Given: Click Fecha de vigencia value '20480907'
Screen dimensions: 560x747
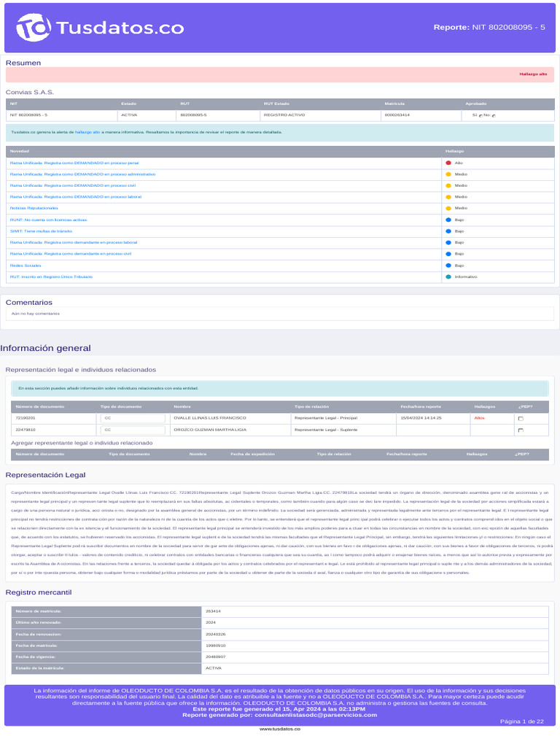Looking at the screenshot, I should point(216,657).
